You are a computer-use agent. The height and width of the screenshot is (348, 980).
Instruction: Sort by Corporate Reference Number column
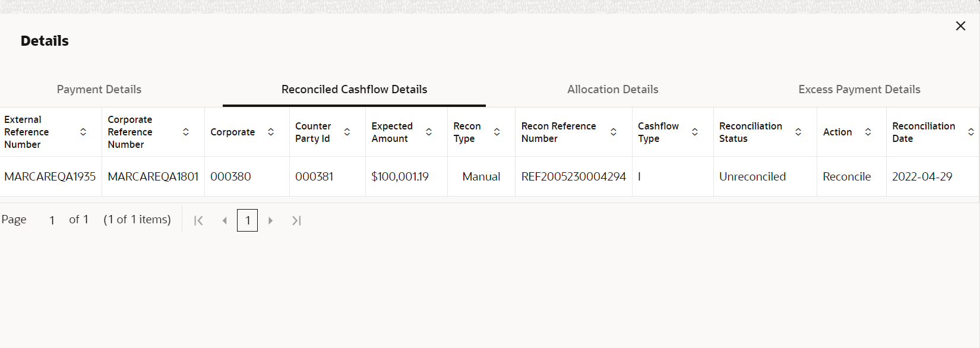(x=186, y=132)
